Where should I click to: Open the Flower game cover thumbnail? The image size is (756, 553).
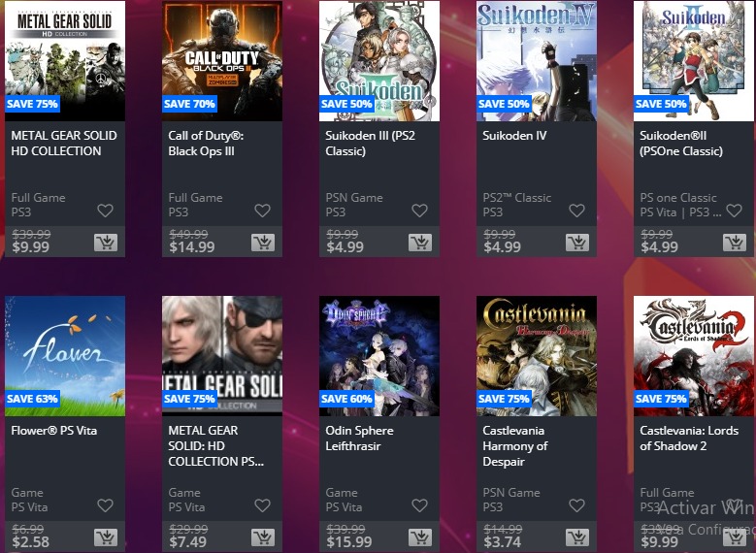click(x=65, y=356)
